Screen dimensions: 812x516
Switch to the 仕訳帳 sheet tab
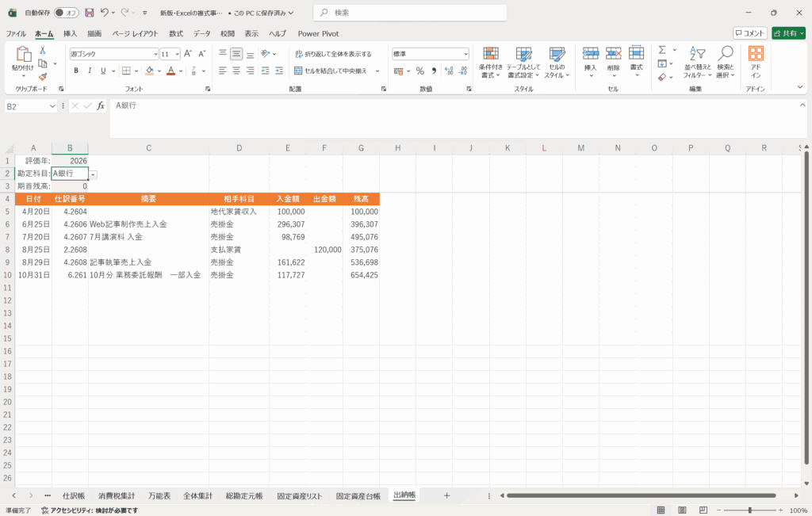coord(73,495)
